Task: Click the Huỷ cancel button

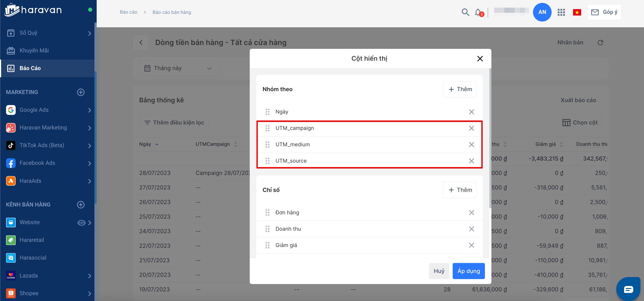Action: click(x=439, y=271)
